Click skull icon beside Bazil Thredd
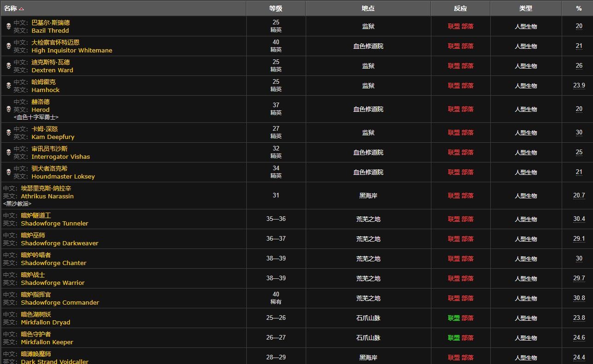 tap(8, 26)
